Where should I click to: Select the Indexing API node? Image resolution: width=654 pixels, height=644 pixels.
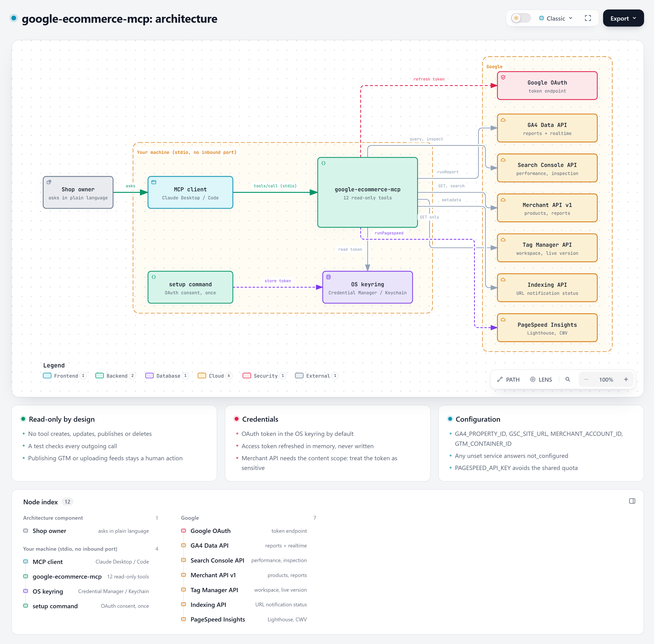547,288
